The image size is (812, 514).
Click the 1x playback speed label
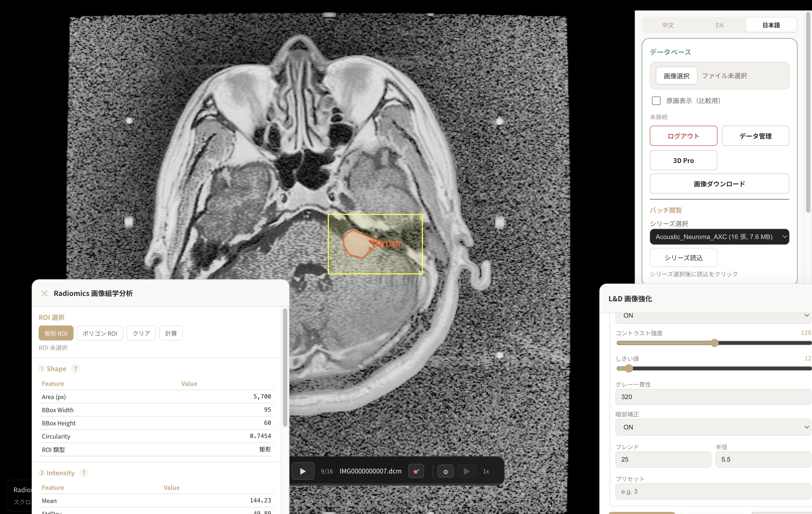tap(486, 471)
